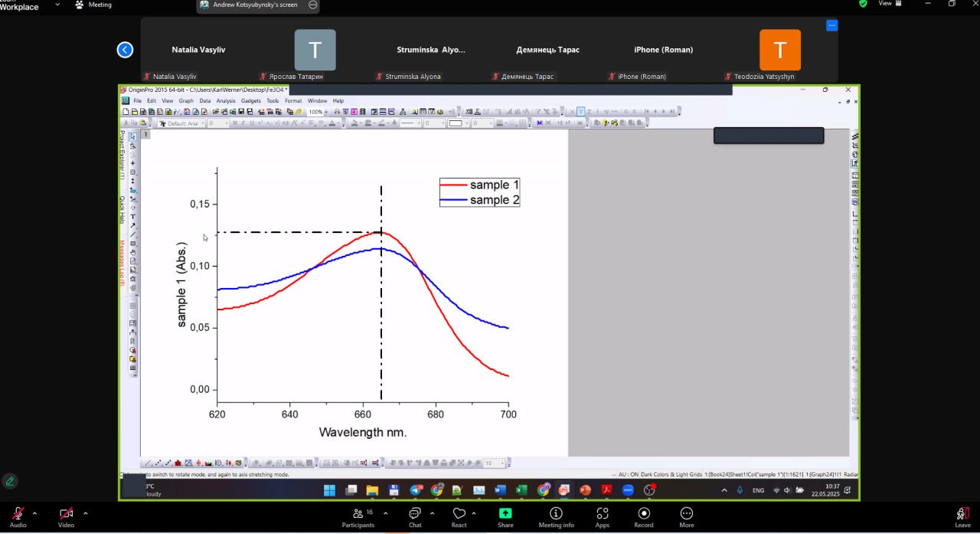Open Zoom Meeting info
This screenshot has width=980, height=534.
pos(556,517)
